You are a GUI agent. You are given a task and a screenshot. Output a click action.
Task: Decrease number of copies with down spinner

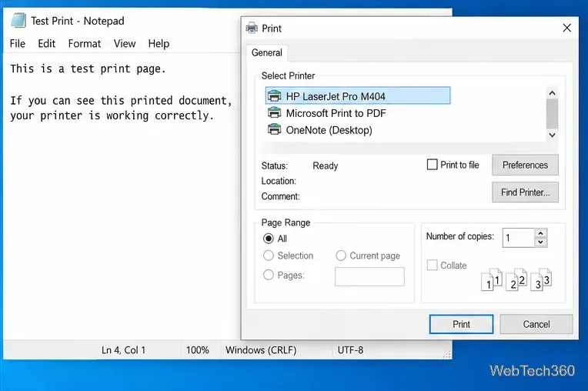(540, 242)
